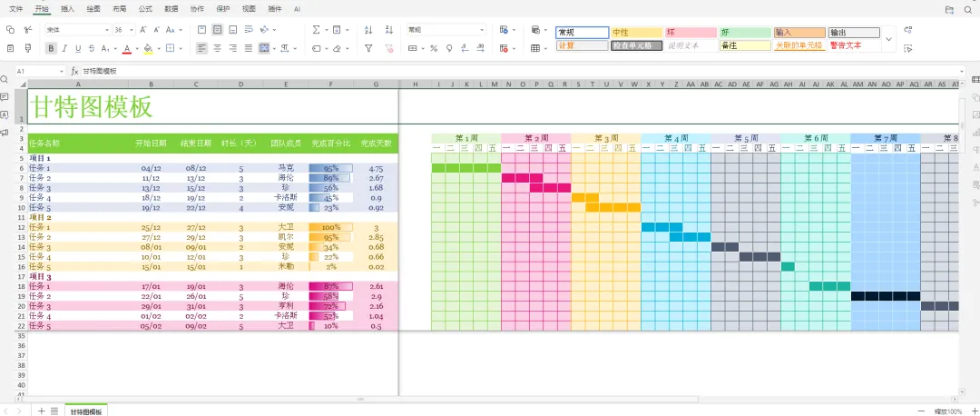The height and width of the screenshot is (416, 980).
Task: Open the name box dropdown arrow
Action: [62, 72]
